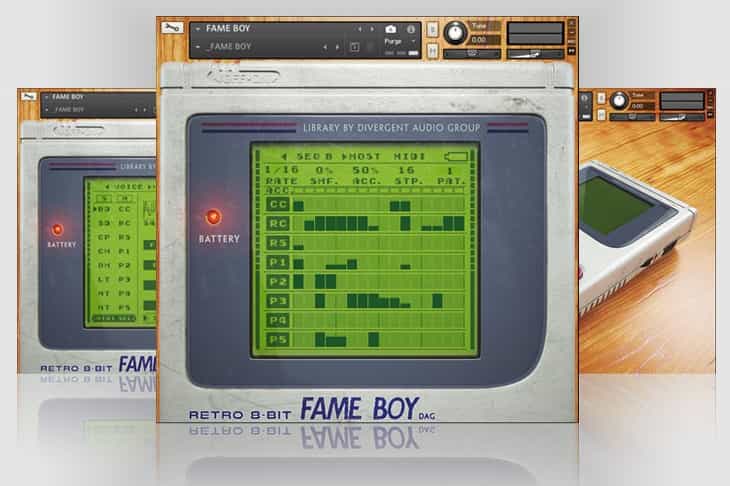This screenshot has height=486, width=730.
Task: Click the 0% SHF. shuffle value
Action: coord(324,170)
